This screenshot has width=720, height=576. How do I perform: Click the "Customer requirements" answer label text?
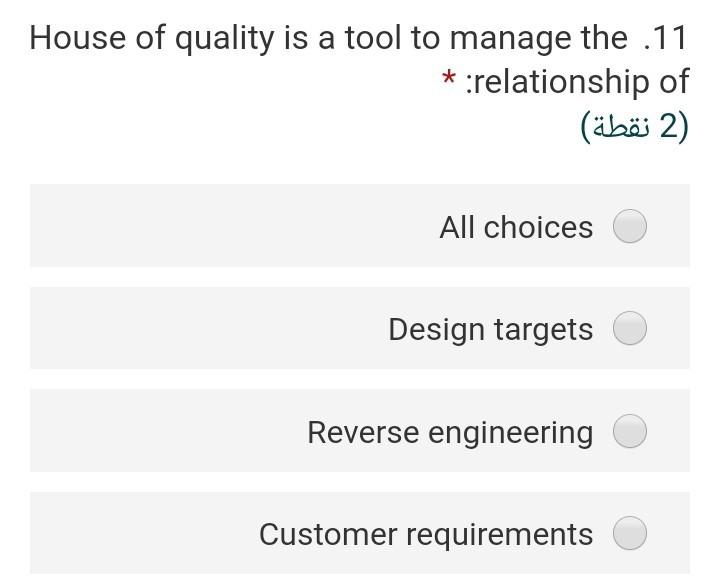(x=426, y=534)
